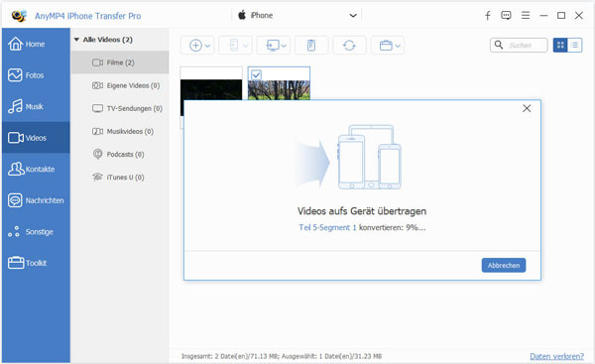Click the Teil 5-Segment 1 text

click(327, 227)
